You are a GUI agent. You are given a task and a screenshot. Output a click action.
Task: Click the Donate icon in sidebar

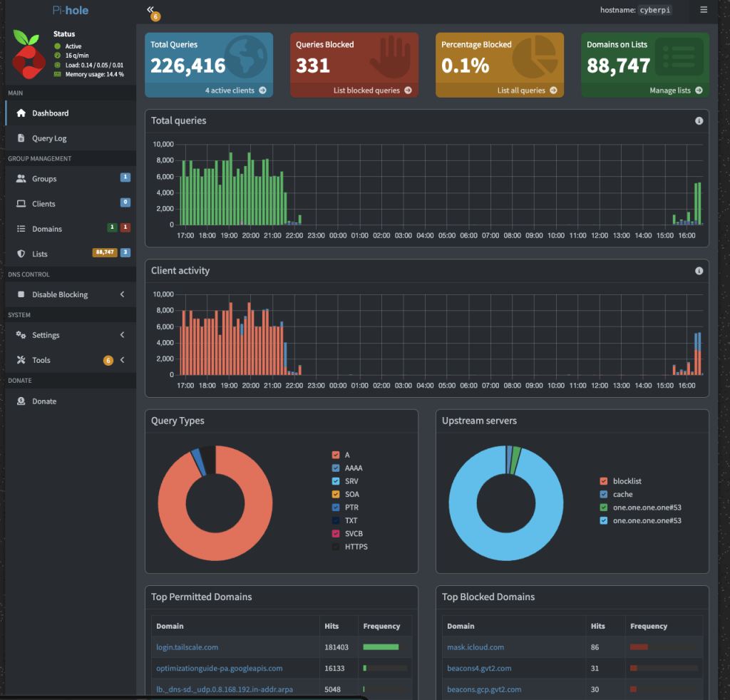point(21,401)
